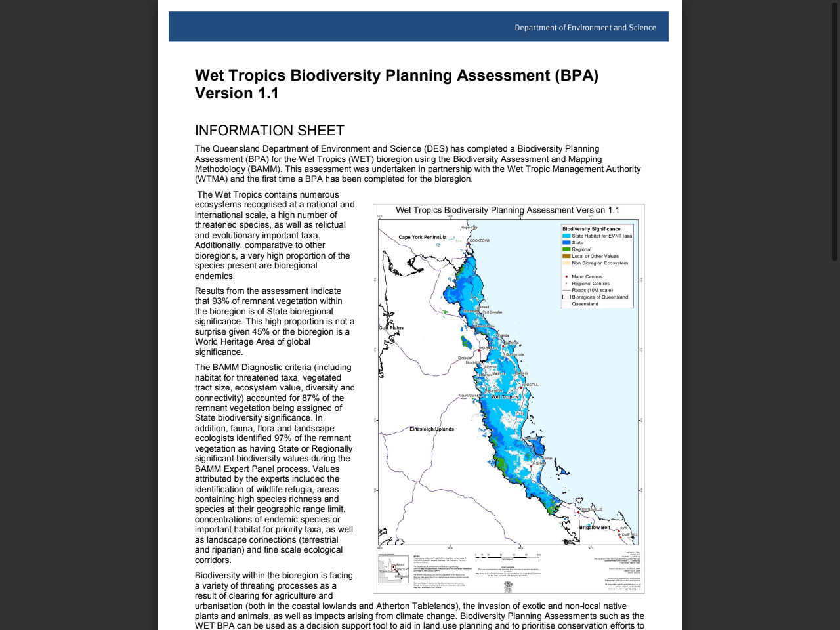Click the light-blue 'State Habitat for EVNT taxa' legend swatch

click(566, 236)
